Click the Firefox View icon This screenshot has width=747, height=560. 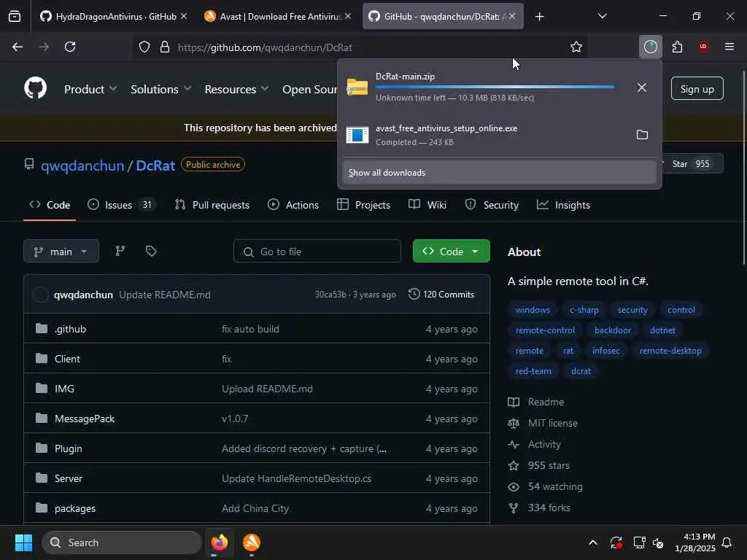pos(15,17)
